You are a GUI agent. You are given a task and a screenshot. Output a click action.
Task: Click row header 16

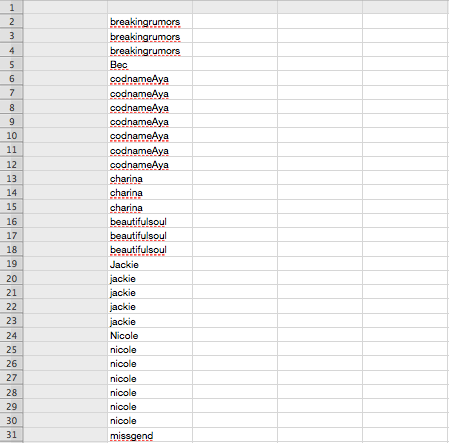pos(11,221)
